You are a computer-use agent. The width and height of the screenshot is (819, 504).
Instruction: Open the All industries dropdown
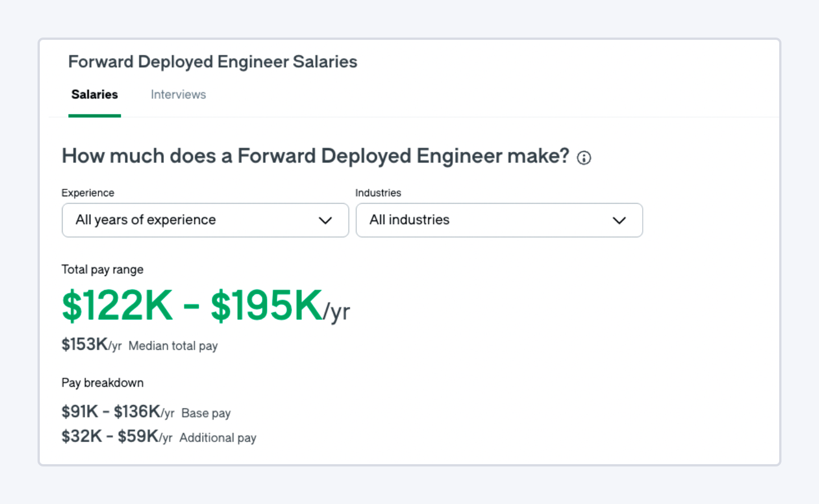[x=499, y=220]
